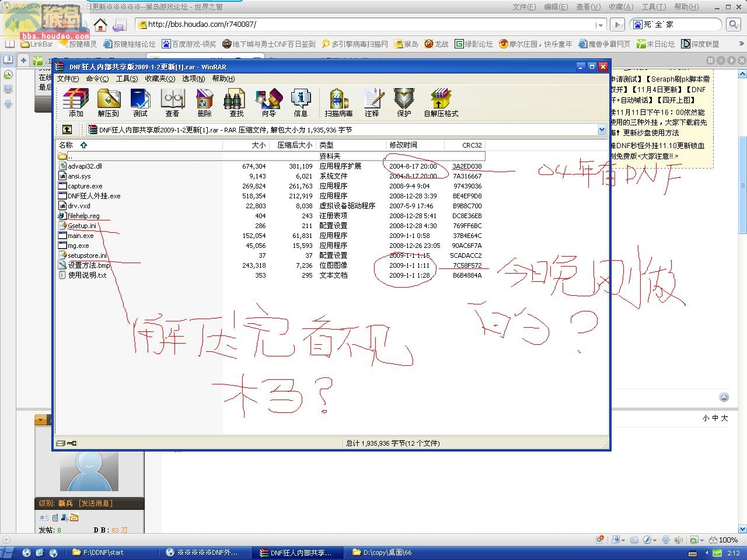The height and width of the screenshot is (560, 747).
Task: Launch the 向导 (Wizard) tool
Action: pos(268,103)
